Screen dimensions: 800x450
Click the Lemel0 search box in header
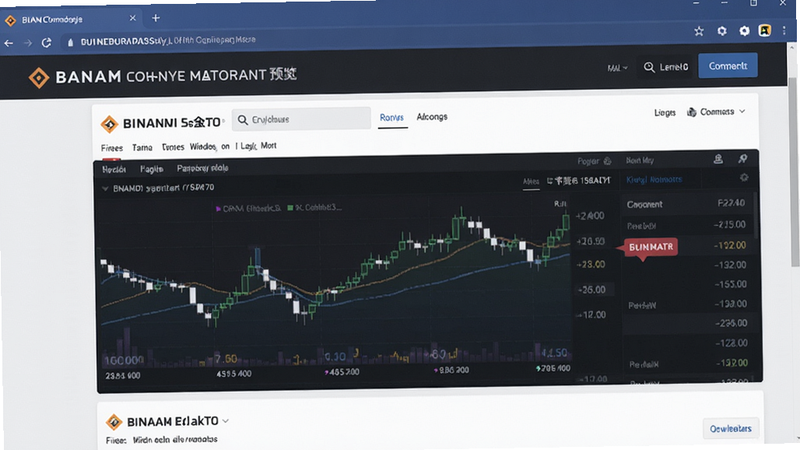pos(665,67)
